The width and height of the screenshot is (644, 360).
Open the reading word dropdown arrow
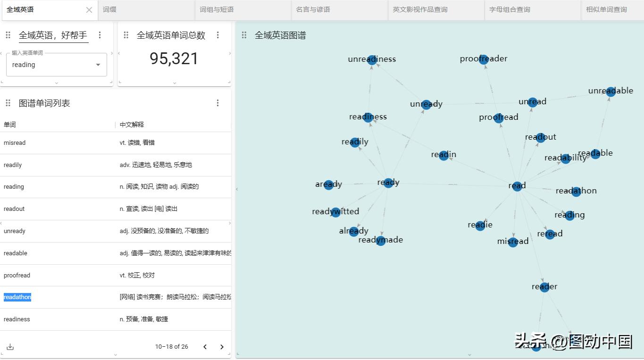pos(98,65)
